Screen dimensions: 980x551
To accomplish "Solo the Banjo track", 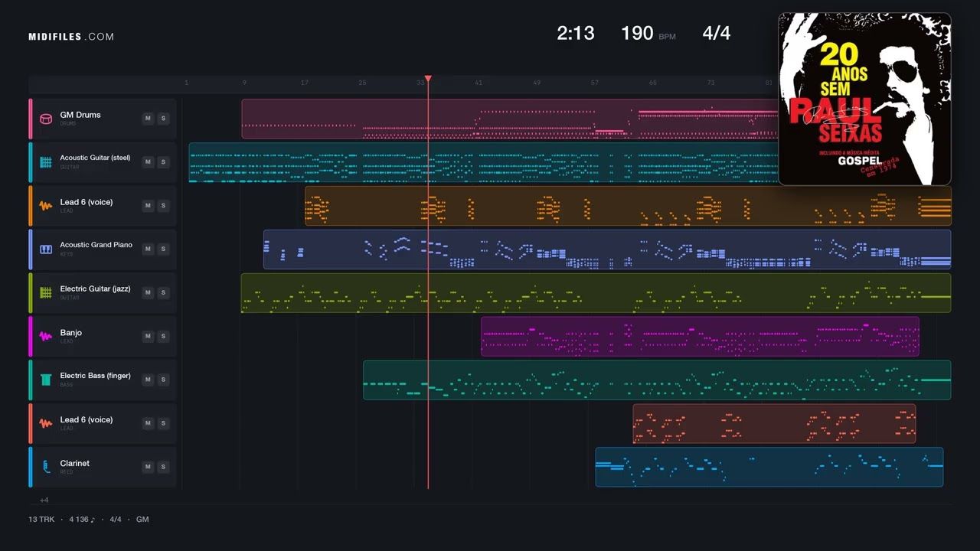I will click(163, 337).
